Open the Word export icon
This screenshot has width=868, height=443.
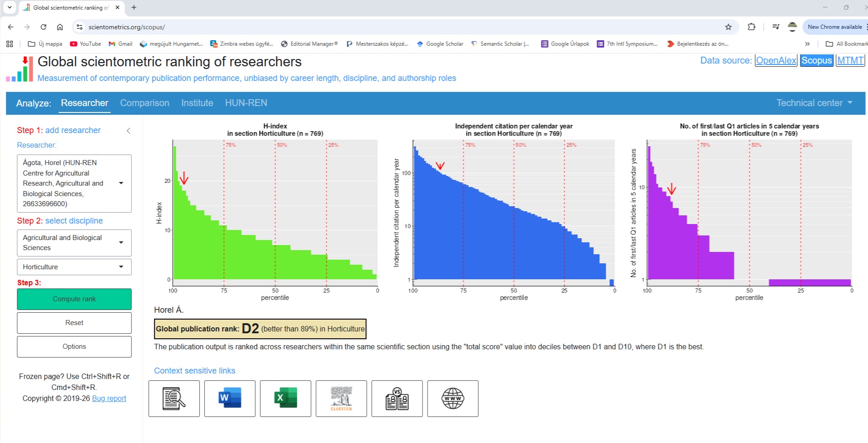coord(230,398)
